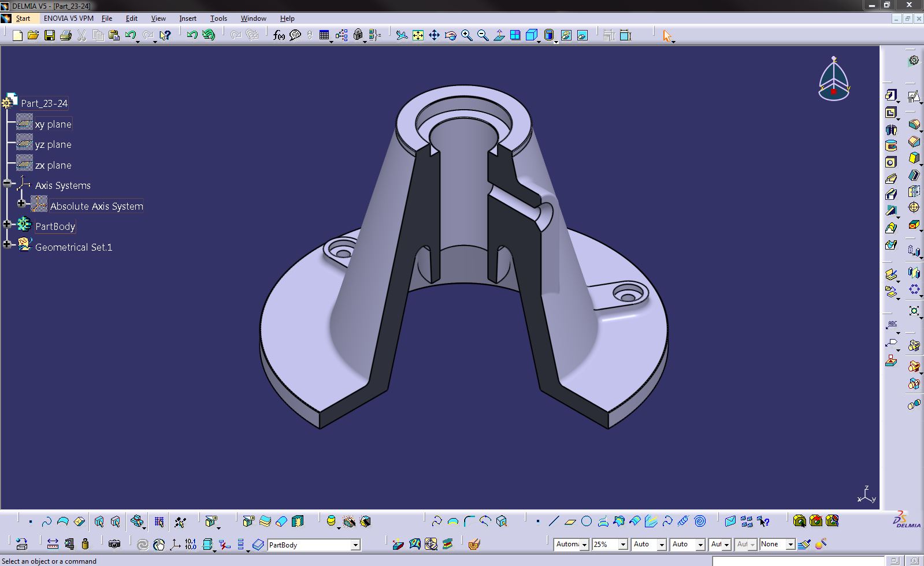The width and height of the screenshot is (924, 566).
Task: Open the 25% transparency dropdown
Action: [x=623, y=544]
